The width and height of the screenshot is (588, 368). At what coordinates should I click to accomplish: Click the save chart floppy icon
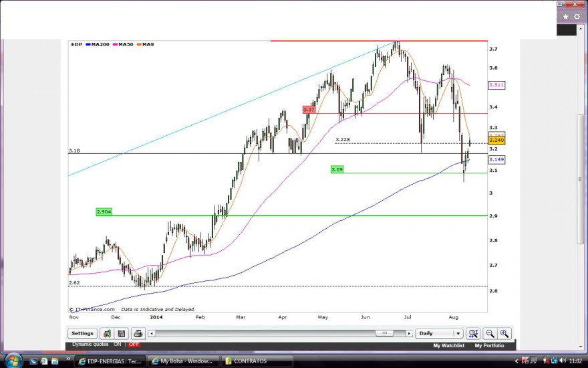coord(122,333)
